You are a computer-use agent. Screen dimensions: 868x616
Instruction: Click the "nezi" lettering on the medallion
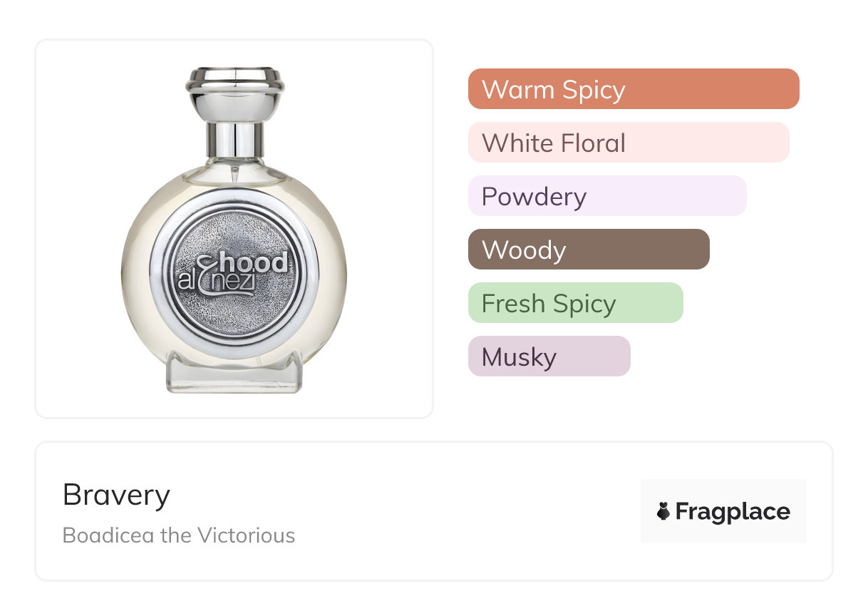(234, 284)
